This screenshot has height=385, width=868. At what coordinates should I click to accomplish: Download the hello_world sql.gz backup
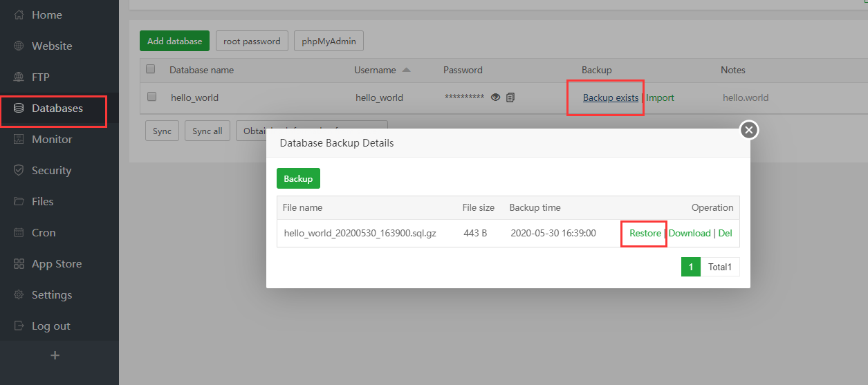[690, 234]
